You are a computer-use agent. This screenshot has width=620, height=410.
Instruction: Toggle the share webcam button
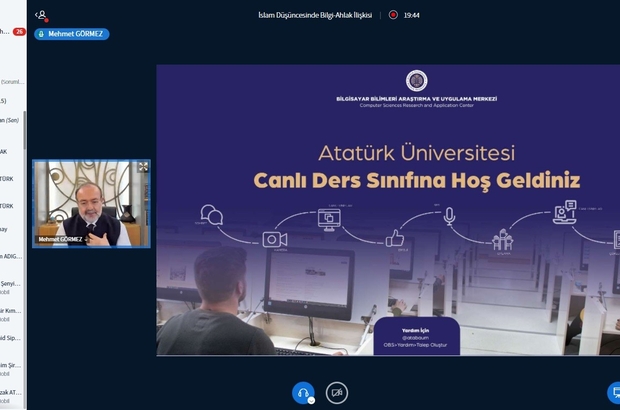tap(337, 393)
